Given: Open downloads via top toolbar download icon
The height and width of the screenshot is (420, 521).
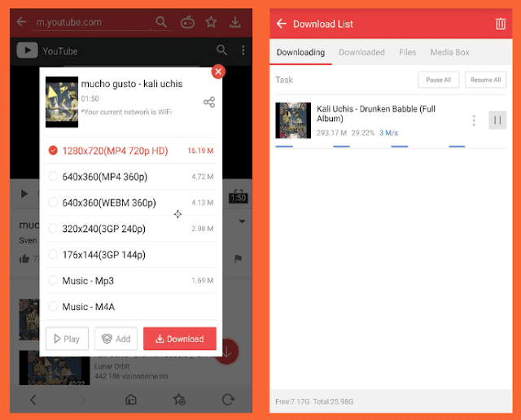Looking at the screenshot, I should pyautogui.click(x=235, y=22).
